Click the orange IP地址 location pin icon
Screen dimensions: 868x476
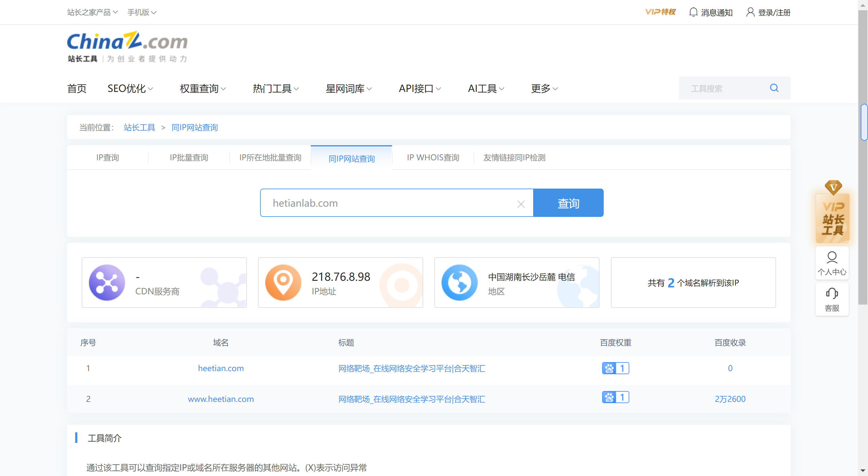click(x=283, y=282)
